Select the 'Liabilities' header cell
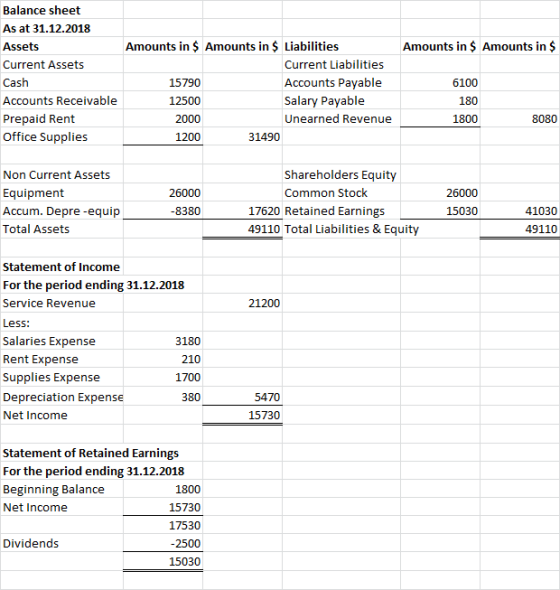This screenshot has width=560, height=590. pyautogui.click(x=311, y=46)
